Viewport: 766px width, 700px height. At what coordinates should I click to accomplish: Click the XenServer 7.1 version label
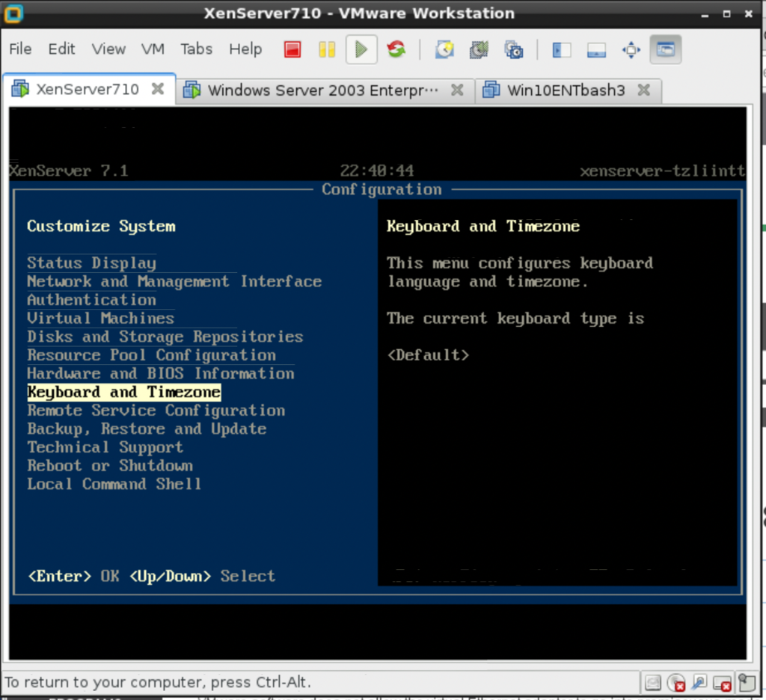(x=68, y=171)
